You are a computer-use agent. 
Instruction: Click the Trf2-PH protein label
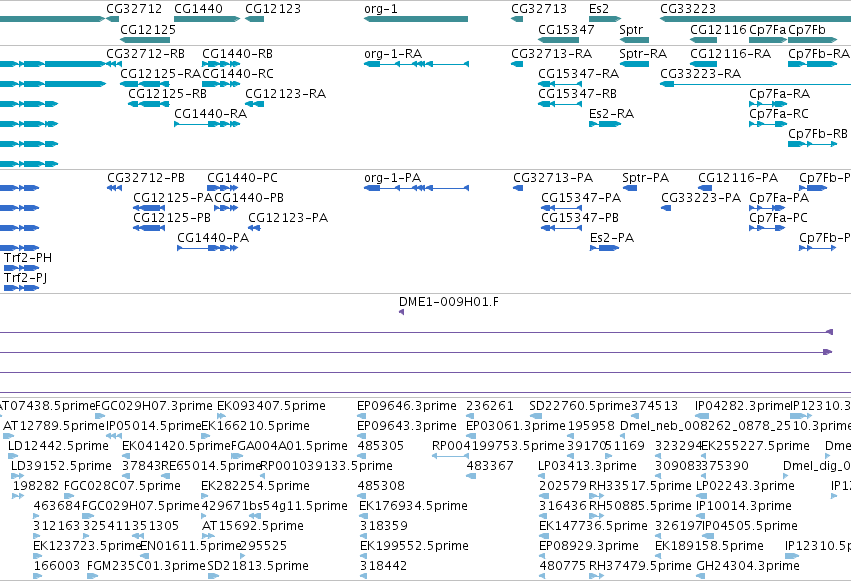pyautogui.click(x=28, y=258)
